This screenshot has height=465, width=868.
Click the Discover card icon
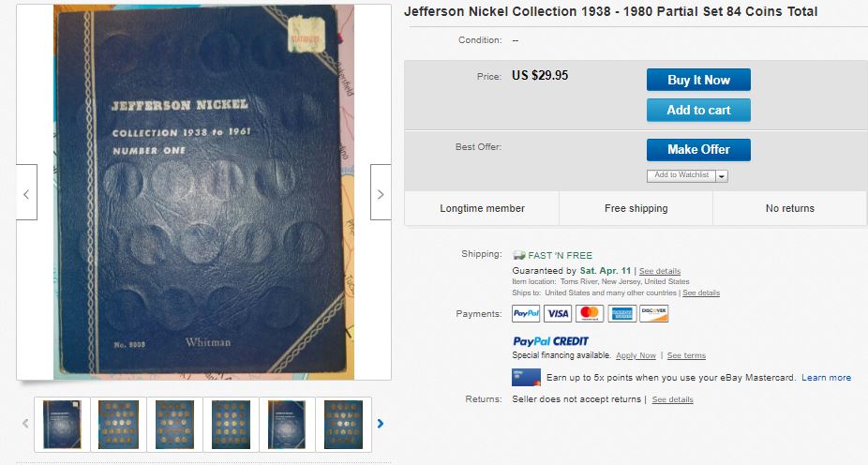point(653,313)
